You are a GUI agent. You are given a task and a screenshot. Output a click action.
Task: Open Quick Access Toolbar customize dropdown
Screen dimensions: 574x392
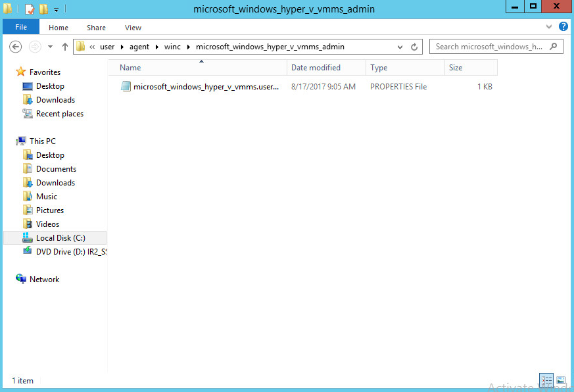57,9
